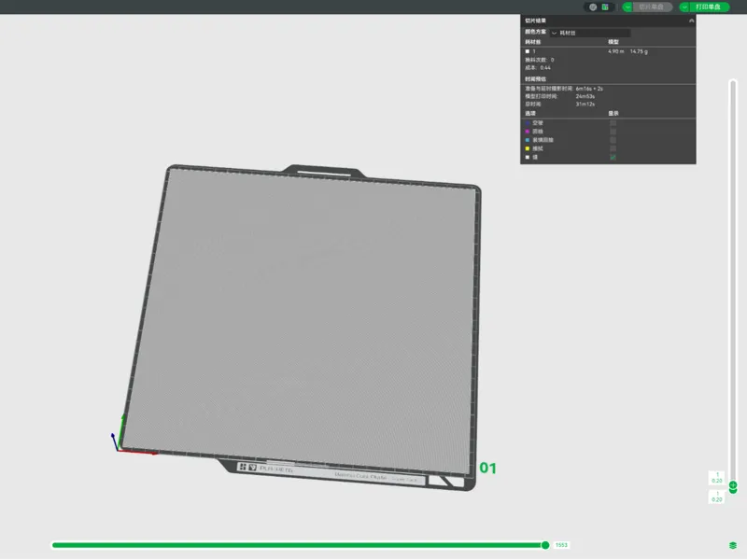
Task: Click the yellow 擦拭 color marker
Action: (x=528, y=148)
